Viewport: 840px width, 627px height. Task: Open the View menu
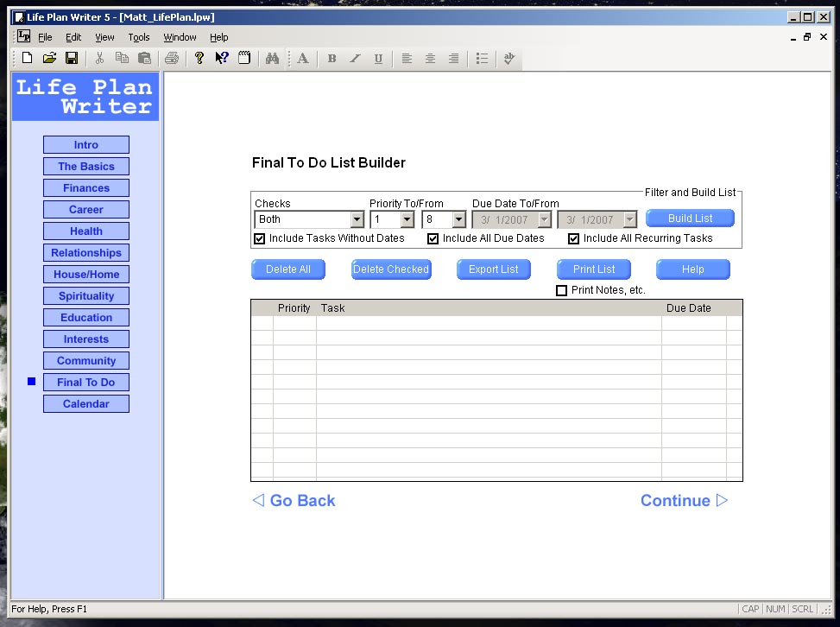pyautogui.click(x=104, y=37)
